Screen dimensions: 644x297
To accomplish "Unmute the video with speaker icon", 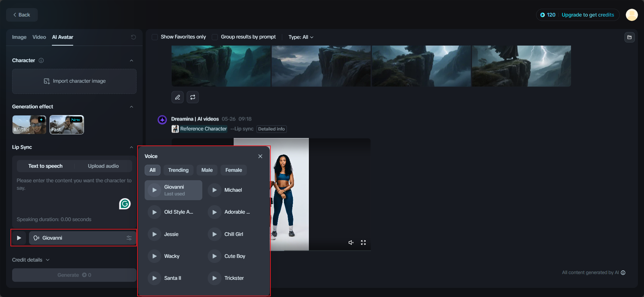I will point(351,243).
